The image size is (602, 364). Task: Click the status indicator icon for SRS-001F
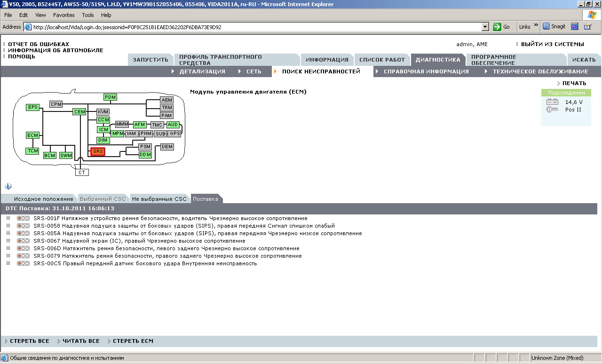(23, 218)
